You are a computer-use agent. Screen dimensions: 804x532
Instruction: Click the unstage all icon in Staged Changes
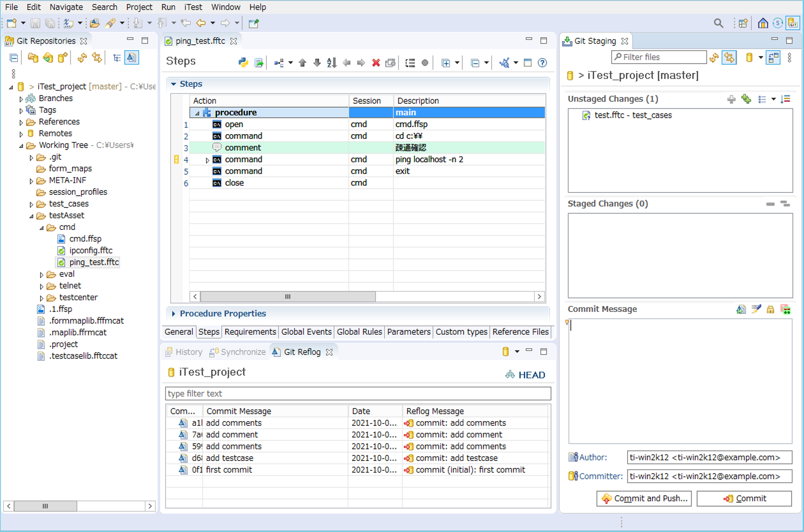tap(785, 204)
